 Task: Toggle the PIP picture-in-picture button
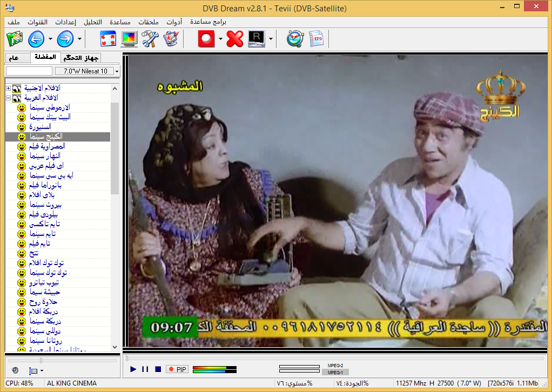(177, 369)
